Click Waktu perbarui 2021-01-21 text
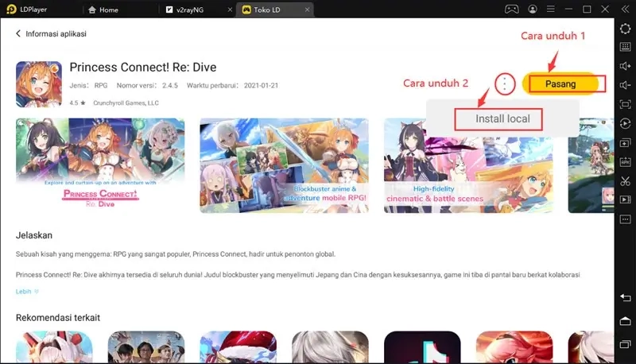 (232, 86)
